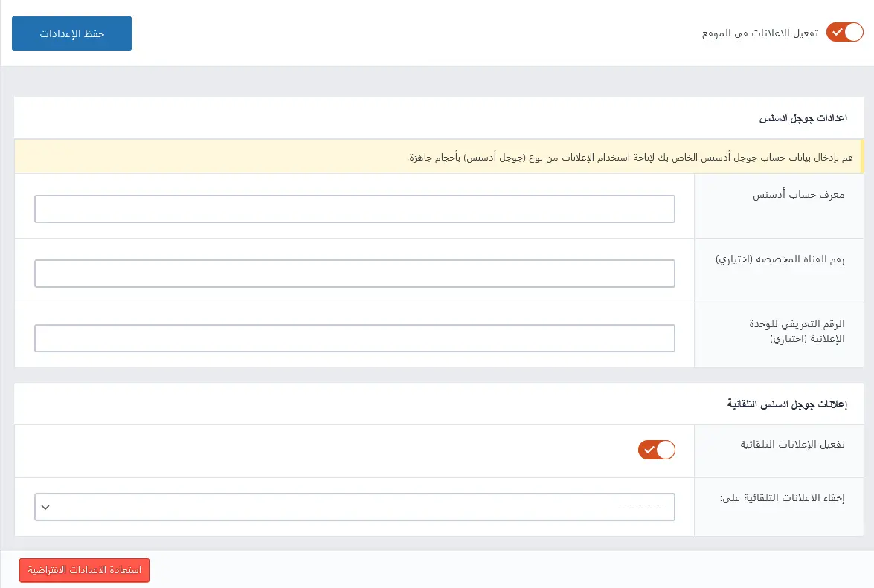The height and width of the screenshot is (588, 874).
Task: Focus the الرقم التعريفي للوحدة الإعلانية input
Action: tap(354, 338)
